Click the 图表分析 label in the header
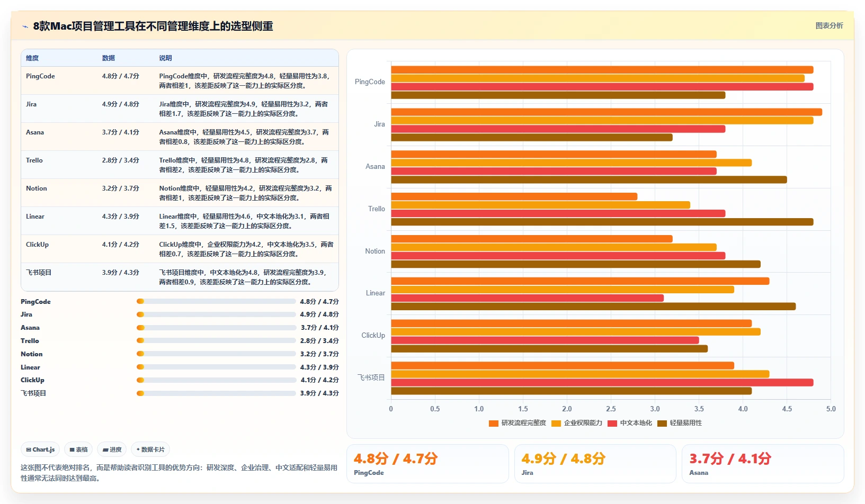Screen dimensions: 865x504 point(829,25)
